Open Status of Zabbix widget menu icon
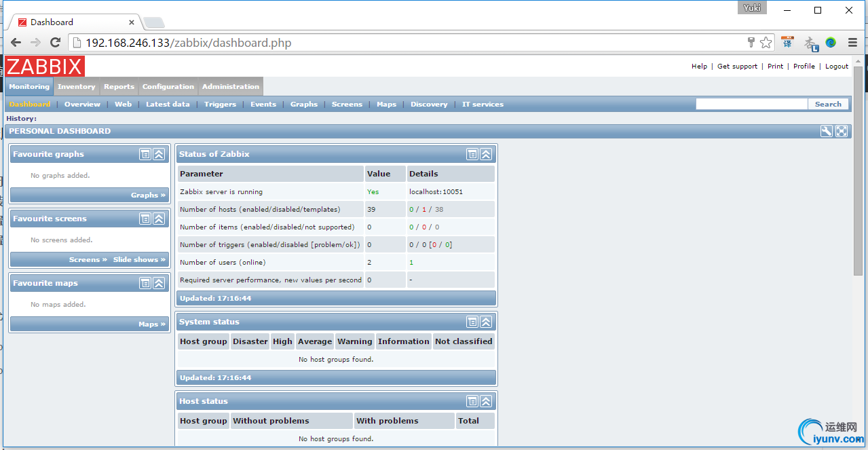The height and width of the screenshot is (450, 868). [x=472, y=154]
